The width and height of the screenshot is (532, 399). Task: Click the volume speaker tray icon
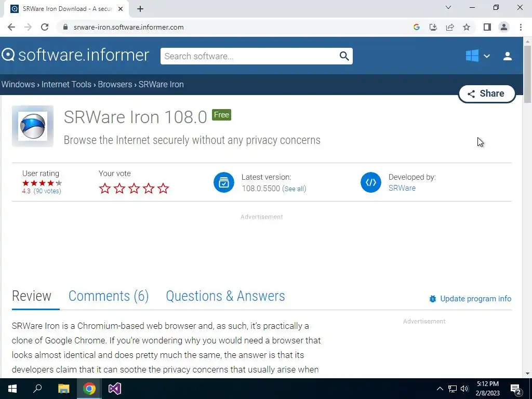[x=464, y=389]
